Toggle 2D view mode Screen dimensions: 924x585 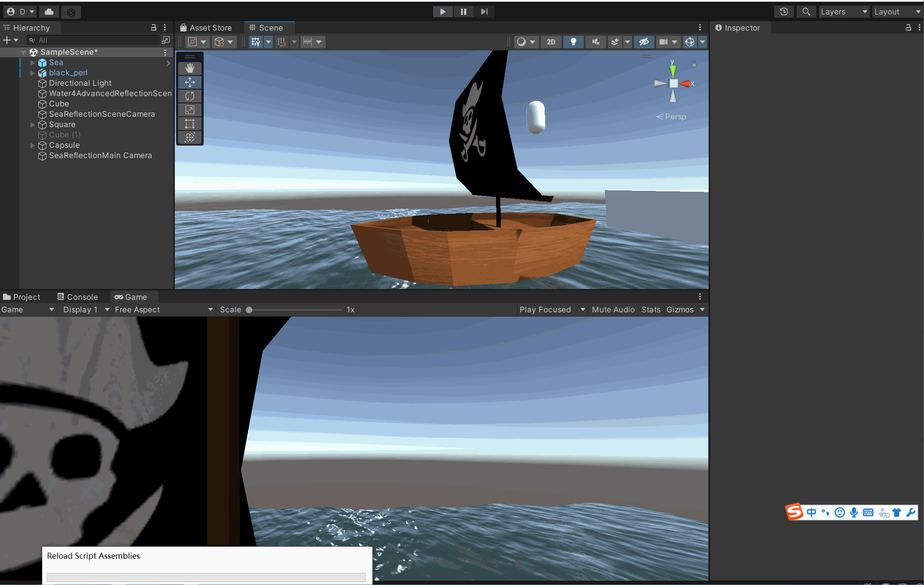coord(551,42)
